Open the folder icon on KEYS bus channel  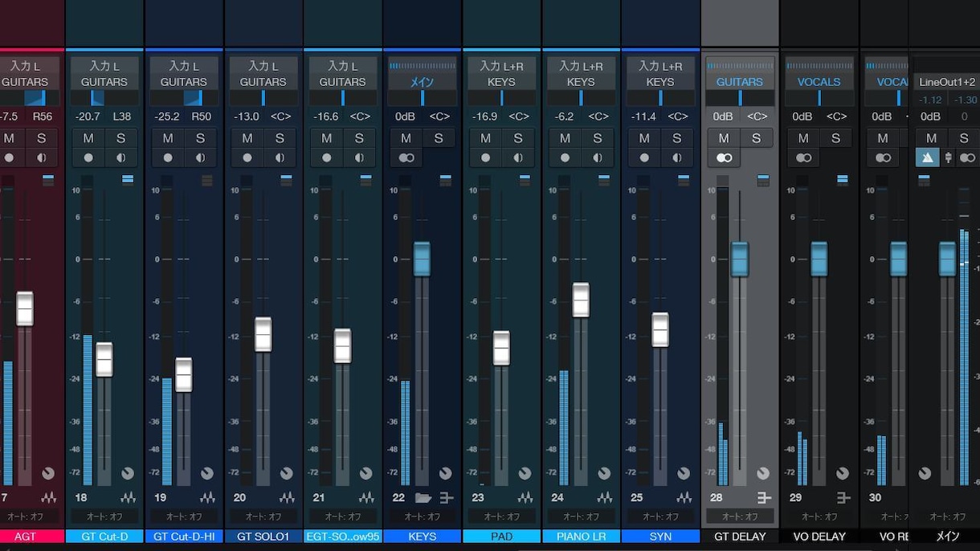(x=423, y=498)
